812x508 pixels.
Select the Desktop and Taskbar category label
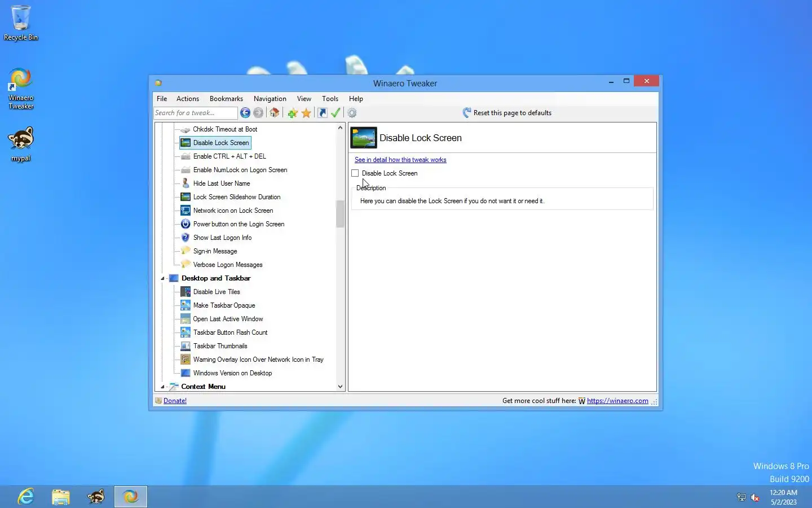point(216,278)
